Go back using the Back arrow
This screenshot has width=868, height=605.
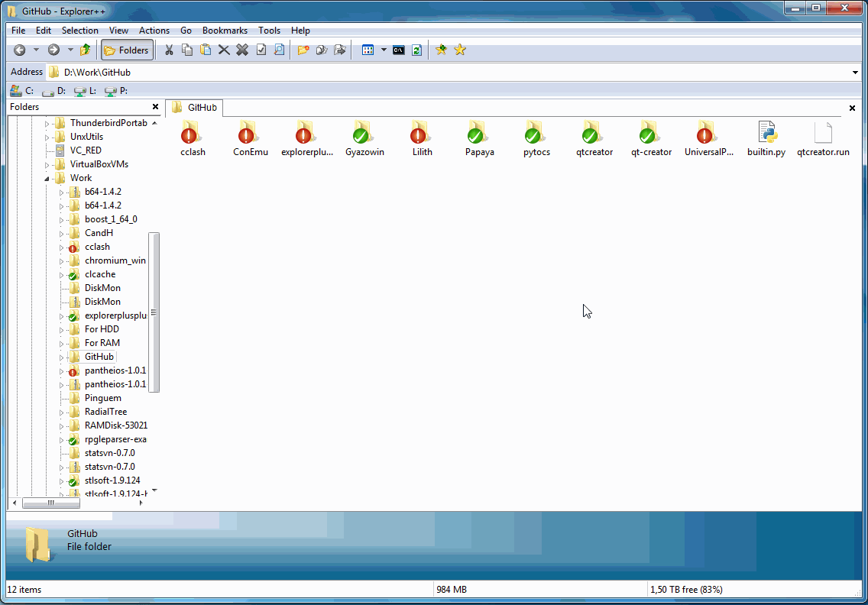click(x=19, y=50)
